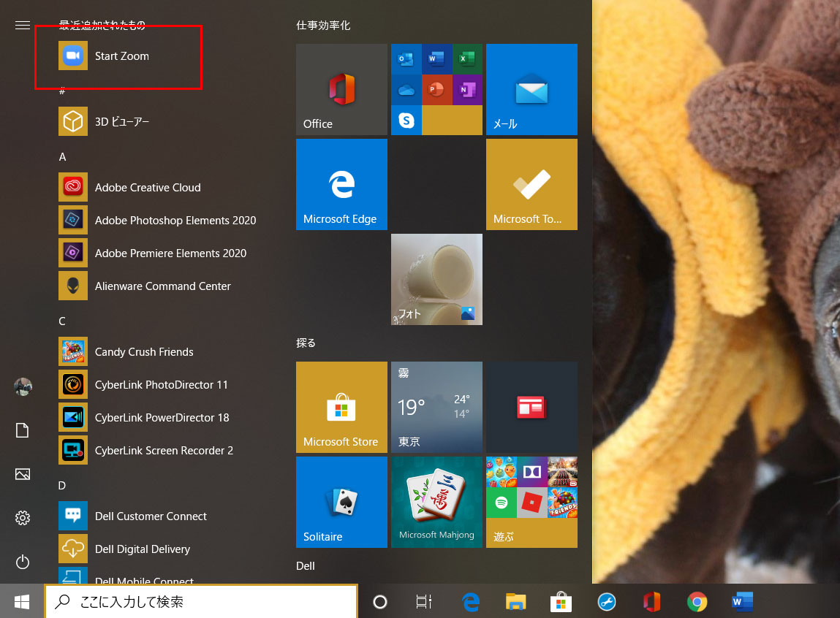
Task: Open the メール tile
Action: click(531, 90)
